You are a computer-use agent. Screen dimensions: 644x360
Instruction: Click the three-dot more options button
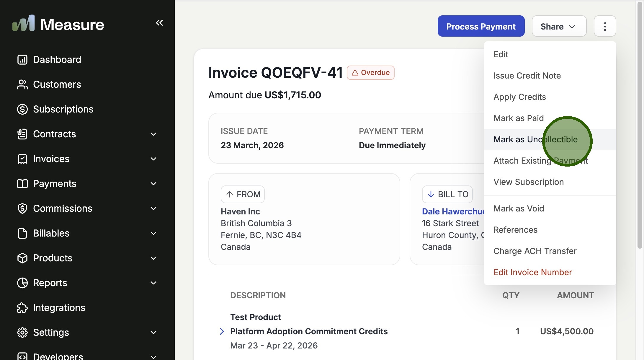tap(605, 26)
